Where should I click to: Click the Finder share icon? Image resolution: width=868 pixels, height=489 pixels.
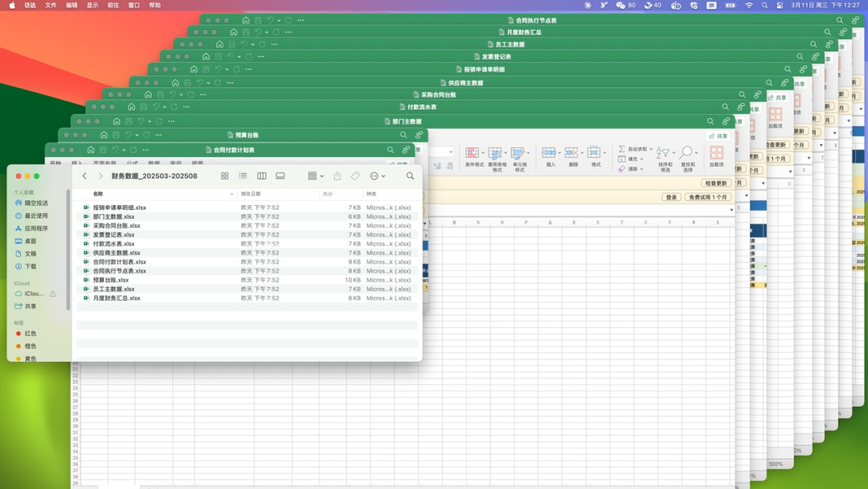pos(337,175)
